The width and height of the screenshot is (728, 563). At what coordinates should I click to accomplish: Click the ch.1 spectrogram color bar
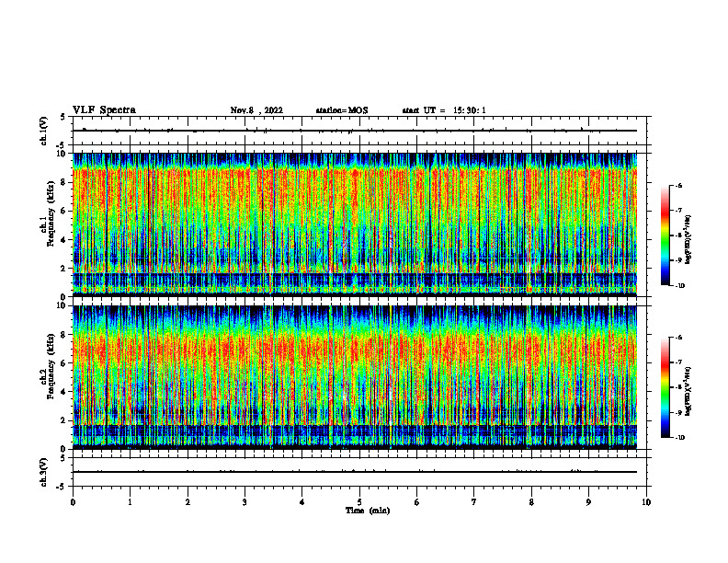(x=665, y=236)
